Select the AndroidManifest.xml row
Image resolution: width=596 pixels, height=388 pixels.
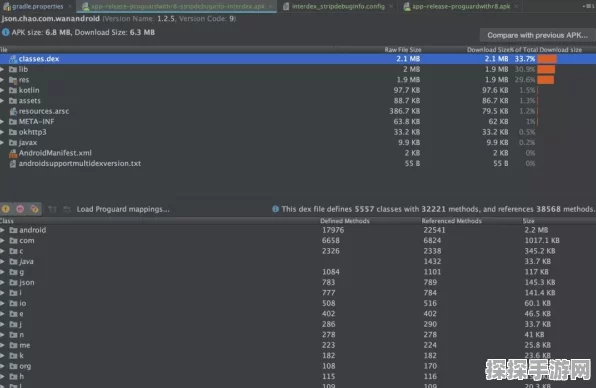point(298,153)
